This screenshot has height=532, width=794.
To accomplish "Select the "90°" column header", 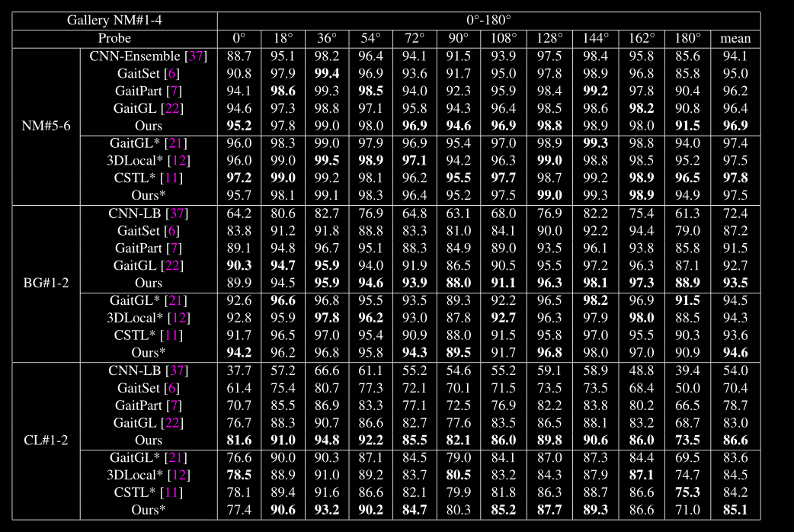I will pyautogui.click(x=459, y=38).
